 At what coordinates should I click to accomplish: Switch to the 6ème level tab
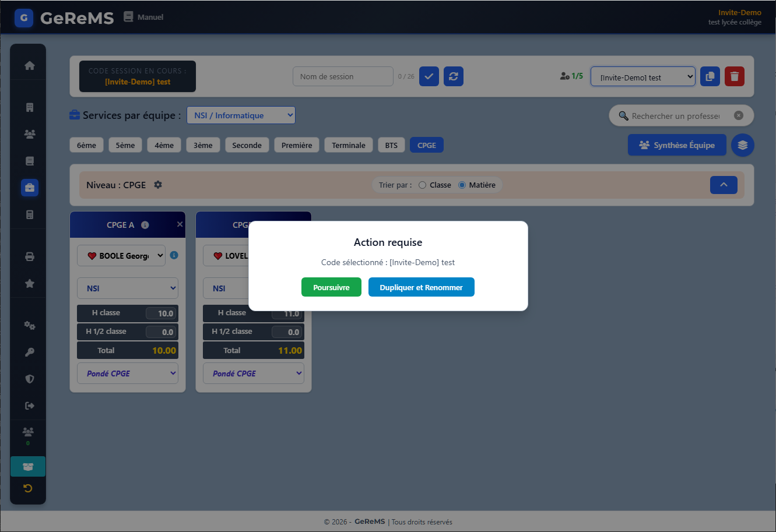point(86,145)
